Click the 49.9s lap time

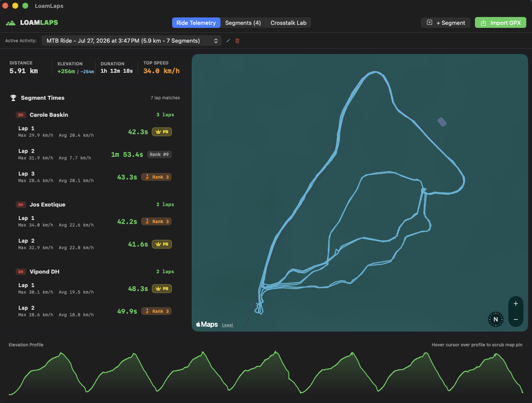coord(127,311)
